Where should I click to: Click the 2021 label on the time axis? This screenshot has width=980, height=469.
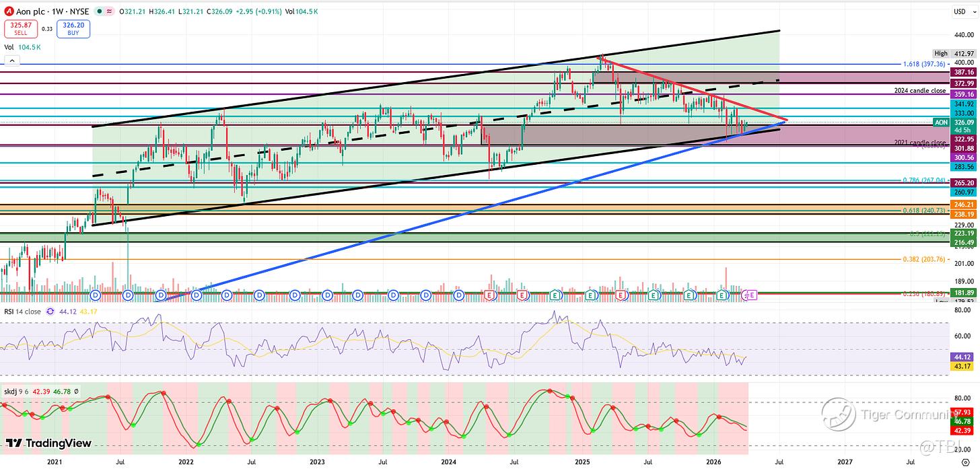pyautogui.click(x=55, y=463)
